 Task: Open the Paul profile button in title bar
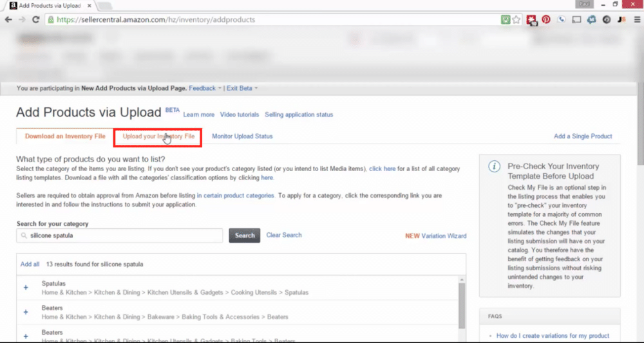tap(584, 4)
